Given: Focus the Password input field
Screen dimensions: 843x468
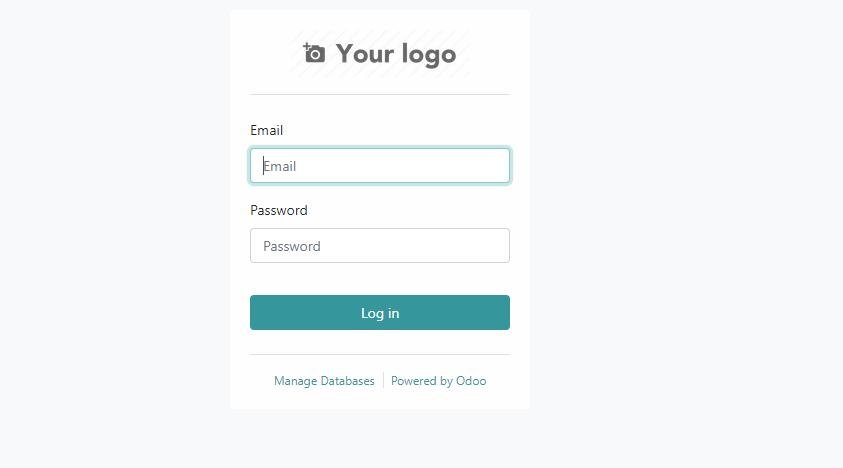Looking at the screenshot, I should click(x=380, y=246).
